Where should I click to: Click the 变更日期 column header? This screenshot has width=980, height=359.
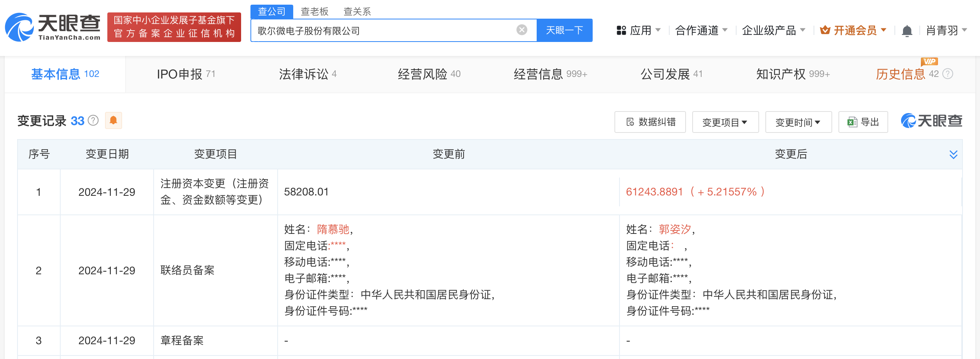point(107,154)
